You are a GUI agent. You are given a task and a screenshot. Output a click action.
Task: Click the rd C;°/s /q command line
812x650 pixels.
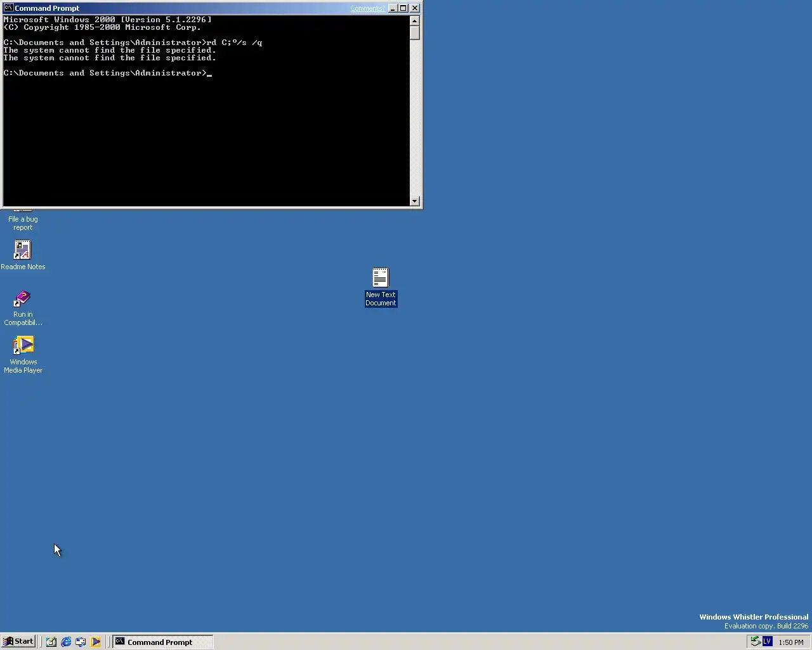(x=133, y=43)
